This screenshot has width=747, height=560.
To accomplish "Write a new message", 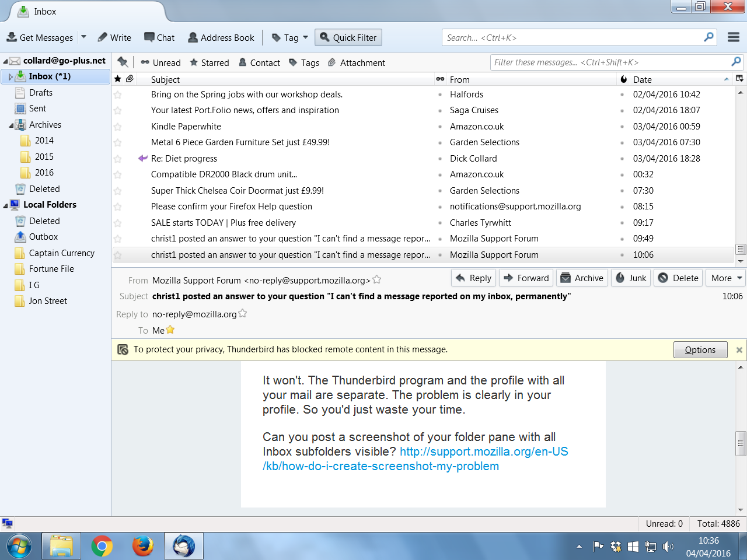I will click(x=114, y=37).
